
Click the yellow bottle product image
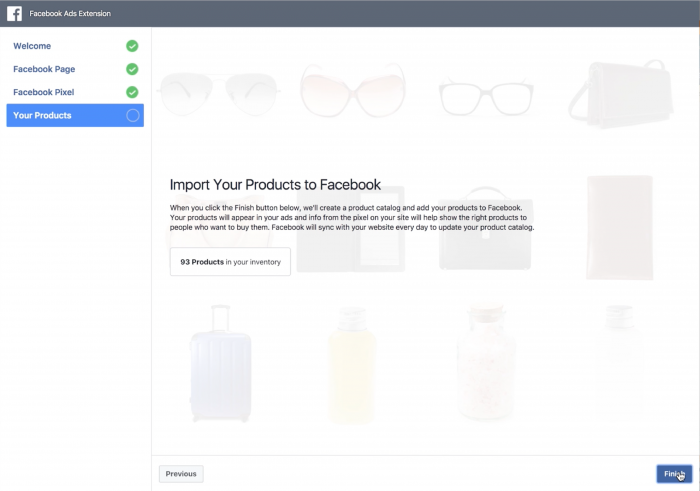click(352, 364)
